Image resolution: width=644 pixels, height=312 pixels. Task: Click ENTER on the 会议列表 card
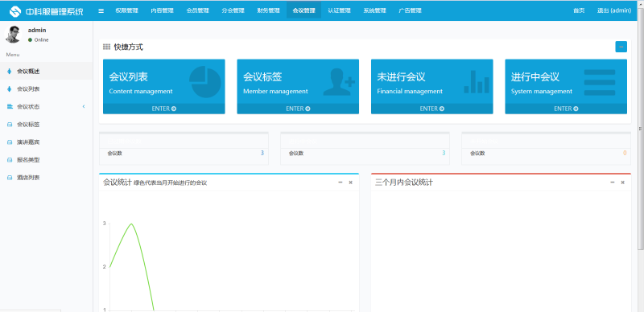point(164,109)
